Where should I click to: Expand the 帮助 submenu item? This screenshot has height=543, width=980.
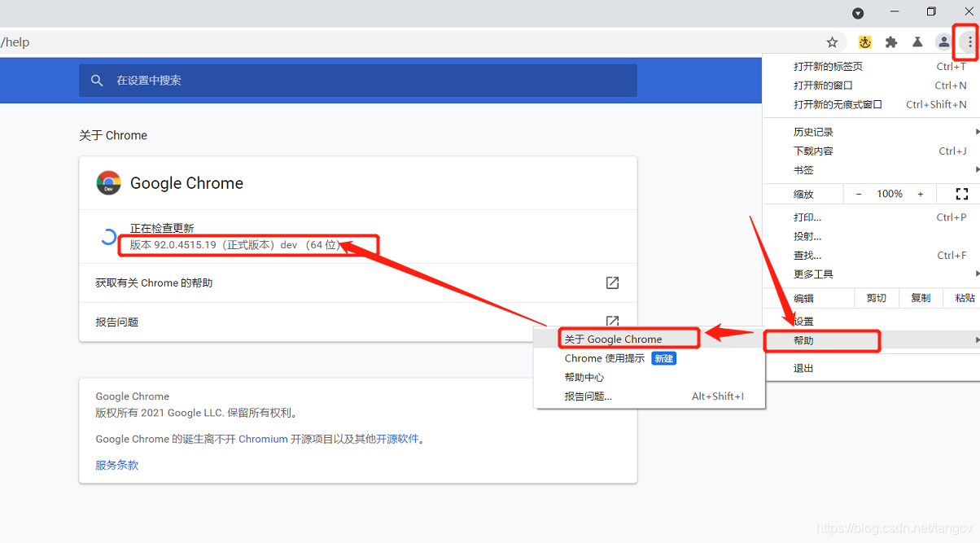(x=871, y=340)
